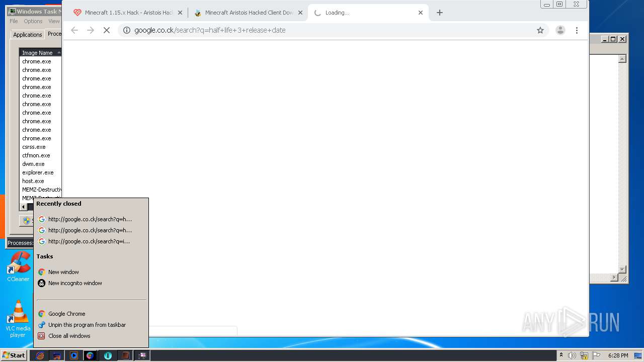View site information icon in address bar
Screen dimensions: 644x362
pyautogui.click(x=127, y=30)
